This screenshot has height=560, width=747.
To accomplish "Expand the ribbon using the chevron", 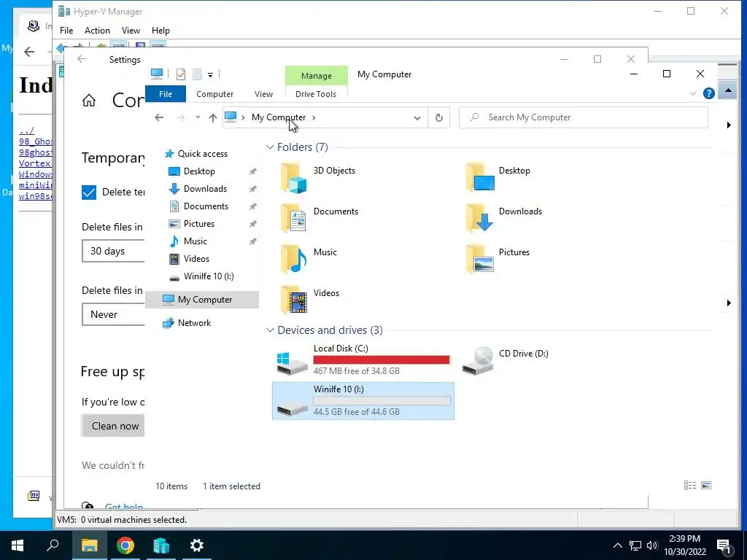I will (x=693, y=93).
